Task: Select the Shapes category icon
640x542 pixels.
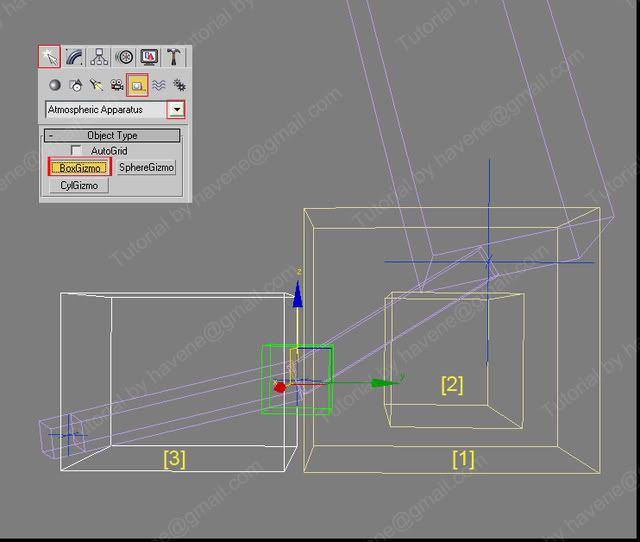Action: [76, 85]
